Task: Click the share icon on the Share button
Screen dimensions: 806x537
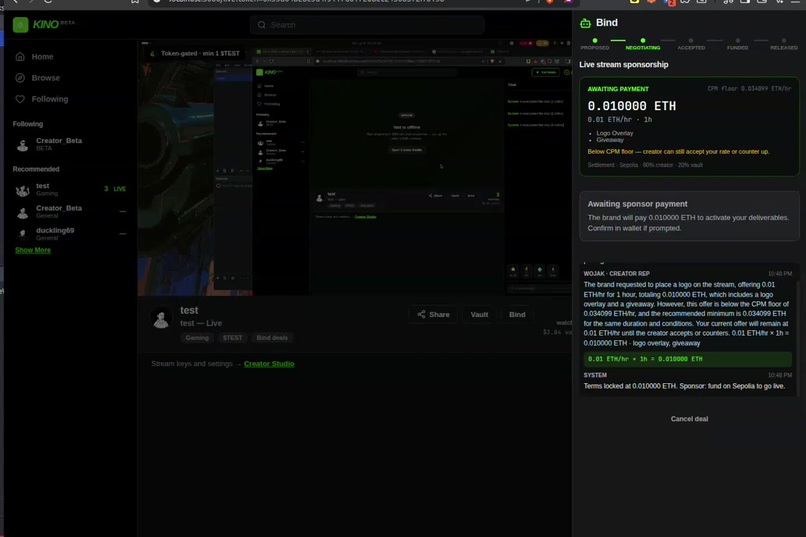Action: pyautogui.click(x=421, y=314)
